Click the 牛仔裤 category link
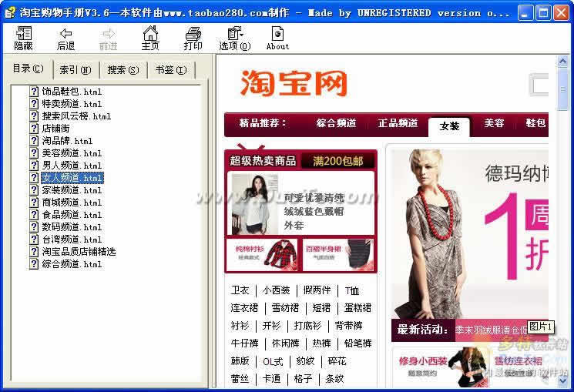This screenshot has width=574, height=392. (244, 343)
